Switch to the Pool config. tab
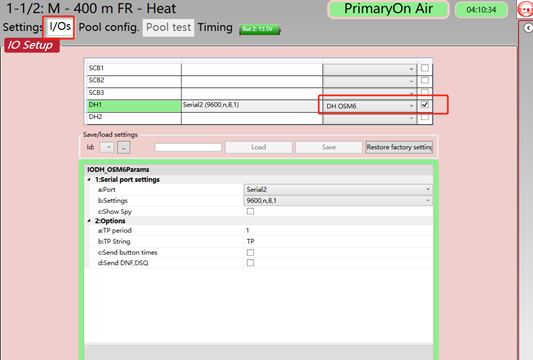 tap(109, 27)
